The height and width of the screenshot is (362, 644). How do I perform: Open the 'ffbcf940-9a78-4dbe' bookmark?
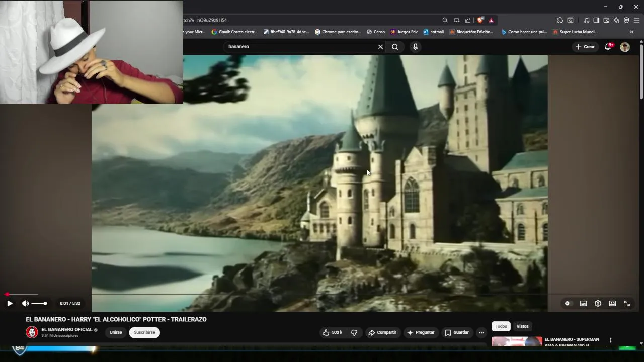tap(286, 32)
